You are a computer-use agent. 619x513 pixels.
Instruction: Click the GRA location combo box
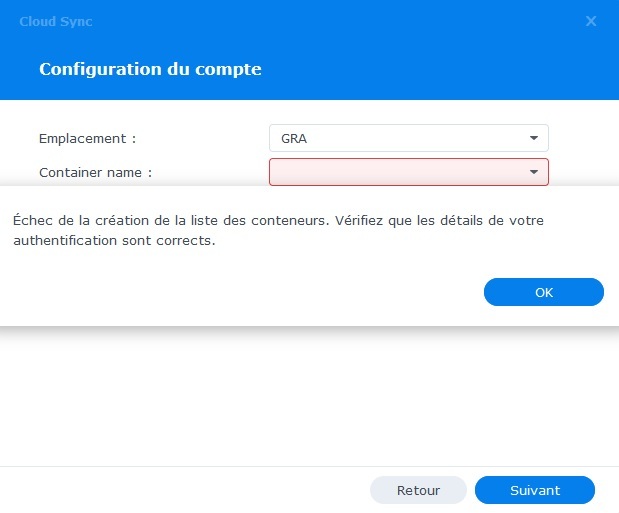[400, 138]
